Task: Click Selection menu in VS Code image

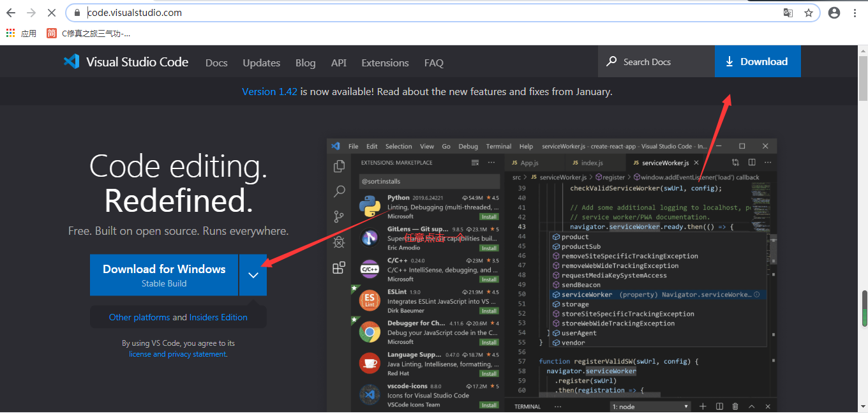Action: click(x=399, y=146)
